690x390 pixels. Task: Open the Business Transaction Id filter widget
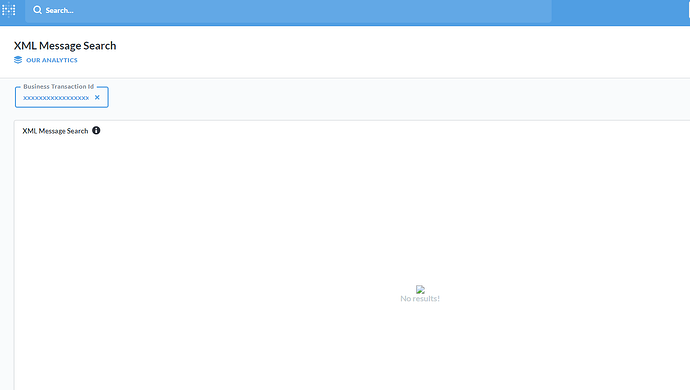click(x=62, y=97)
